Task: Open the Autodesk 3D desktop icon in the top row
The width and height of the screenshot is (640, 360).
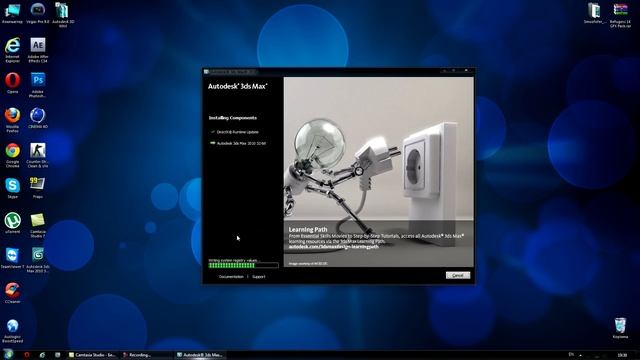Action: pos(63,15)
